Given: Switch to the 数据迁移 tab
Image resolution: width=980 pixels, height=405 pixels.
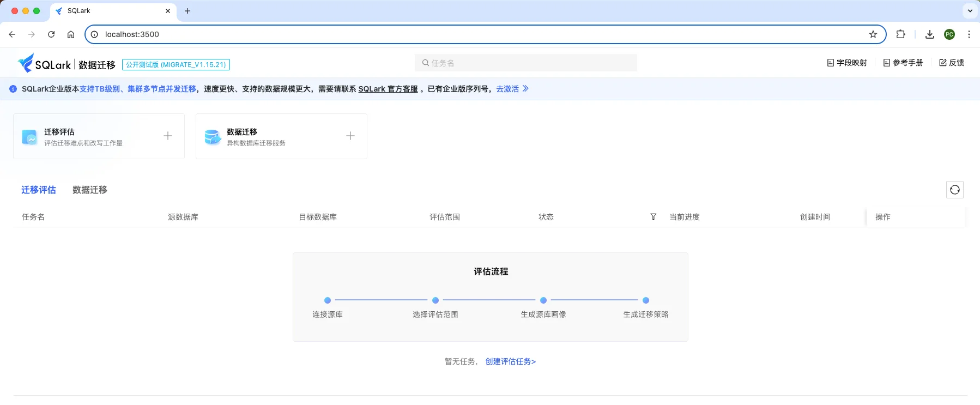Looking at the screenshot, I should click(90, 190).
